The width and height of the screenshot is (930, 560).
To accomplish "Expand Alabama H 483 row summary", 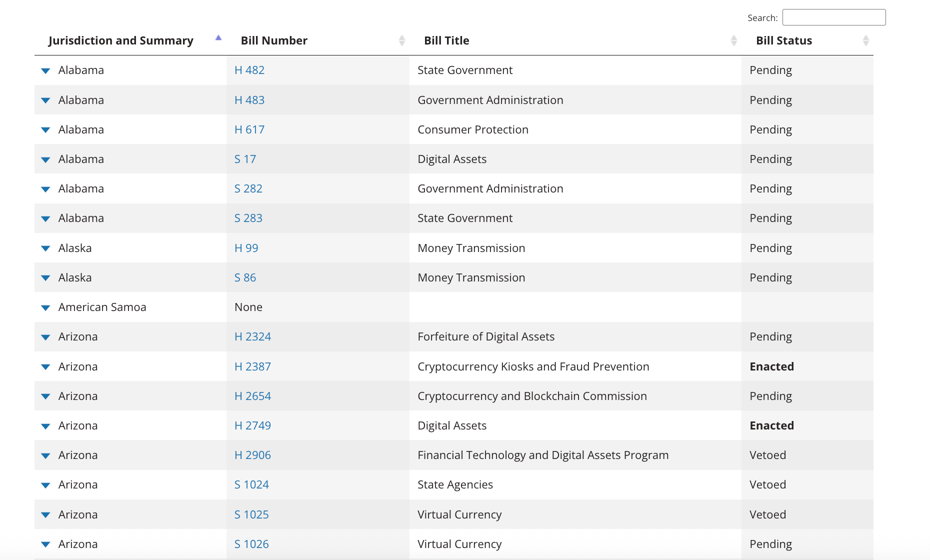I will (x=45, y=100).
